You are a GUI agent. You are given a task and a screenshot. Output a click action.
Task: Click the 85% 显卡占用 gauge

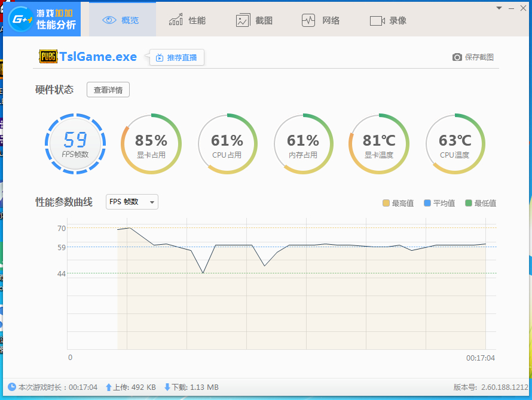(x=151, y=144)
